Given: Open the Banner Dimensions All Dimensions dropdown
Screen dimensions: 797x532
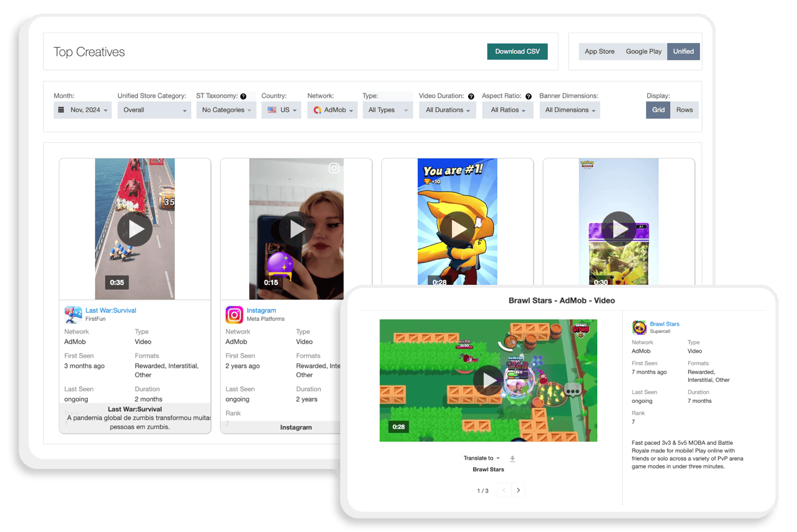Looking at the screenshot, I should click(570, 110).
